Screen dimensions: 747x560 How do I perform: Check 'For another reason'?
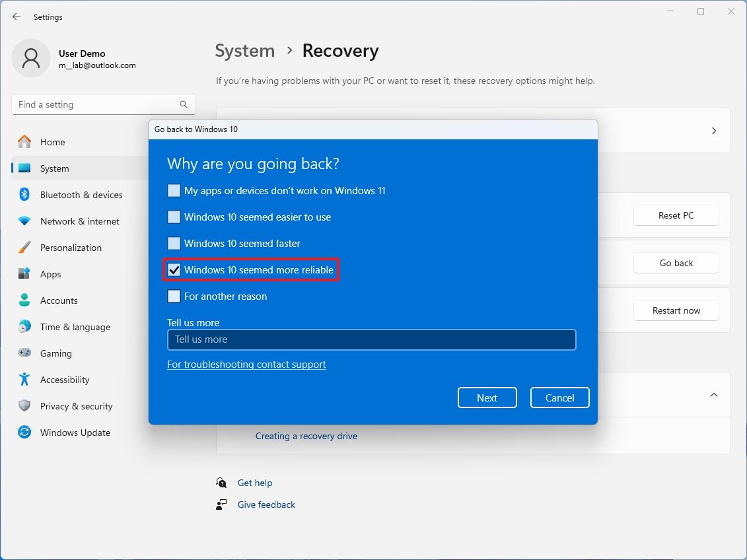point(174,296)
